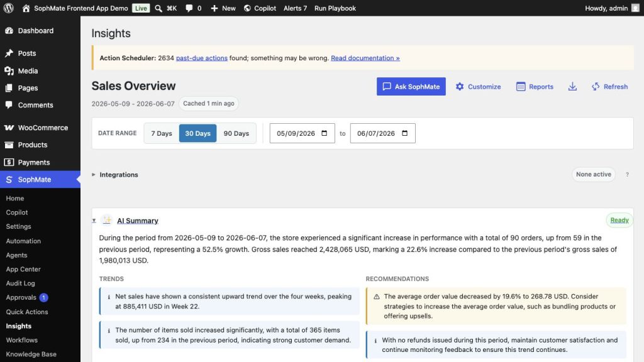644x362 pixels.
Task: Click the Ready status badge
Action: point(619,221)
